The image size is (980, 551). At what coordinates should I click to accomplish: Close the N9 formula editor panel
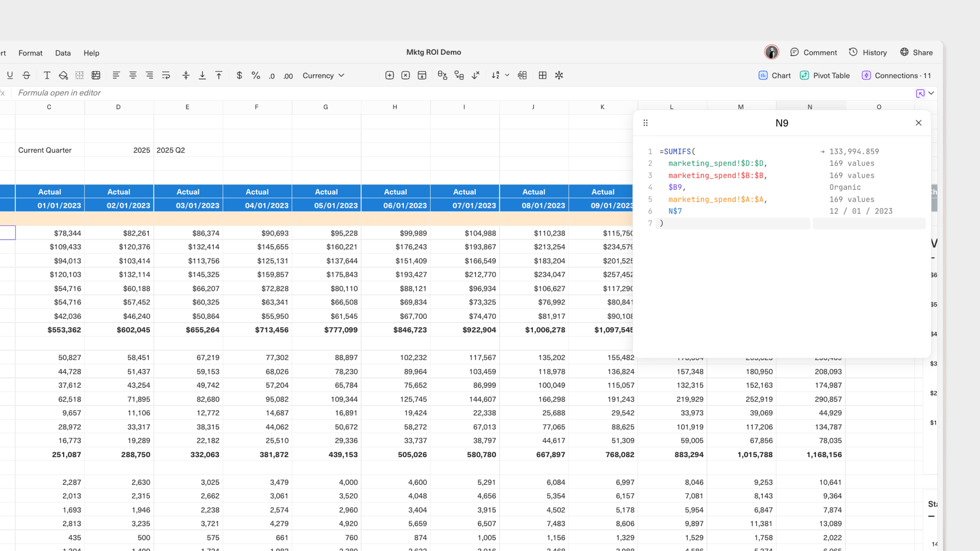pyautogui.click(x=918, y=123)
